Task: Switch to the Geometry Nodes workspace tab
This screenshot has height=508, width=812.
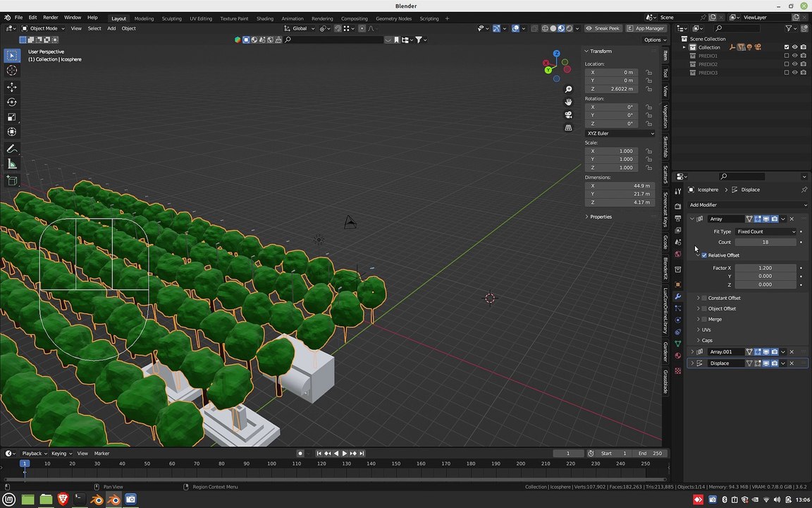Action: (x=393, y=18)
